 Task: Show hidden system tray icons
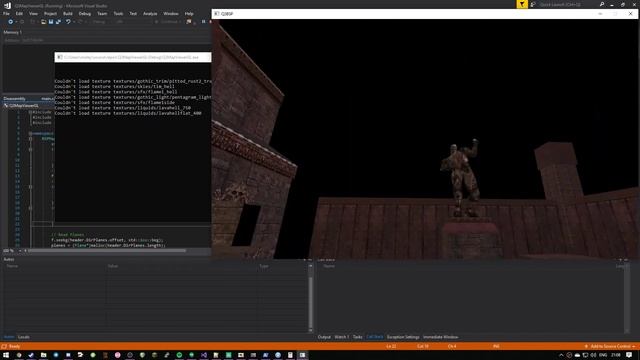point(561,355)
